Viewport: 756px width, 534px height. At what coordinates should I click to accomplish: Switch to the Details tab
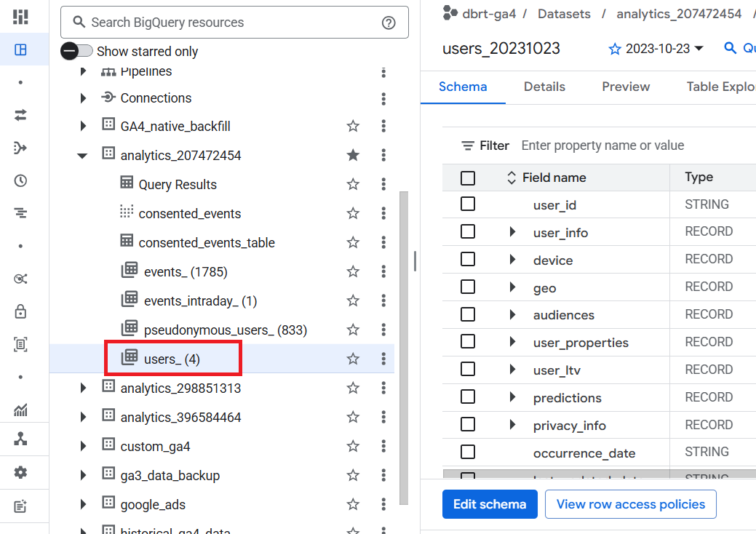544,87
